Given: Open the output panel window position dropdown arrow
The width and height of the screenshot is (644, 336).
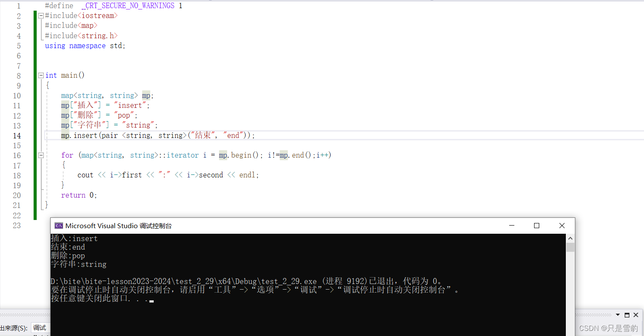Looking at the screenshot, I should pos(618,315).
